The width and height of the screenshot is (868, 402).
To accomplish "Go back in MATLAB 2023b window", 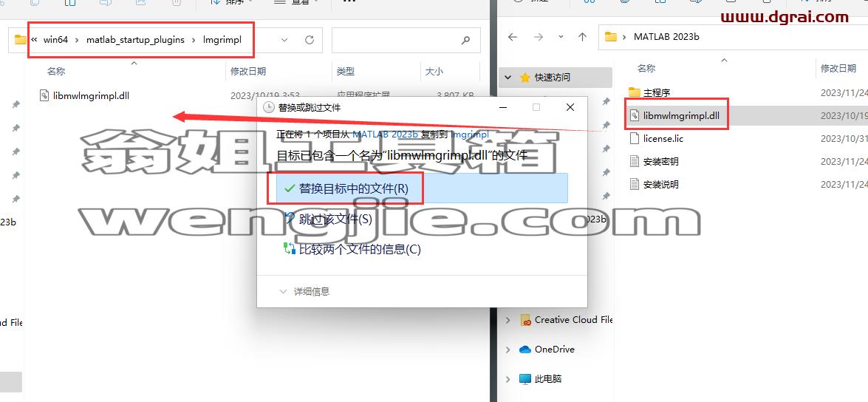I will (x=513, y=37).
